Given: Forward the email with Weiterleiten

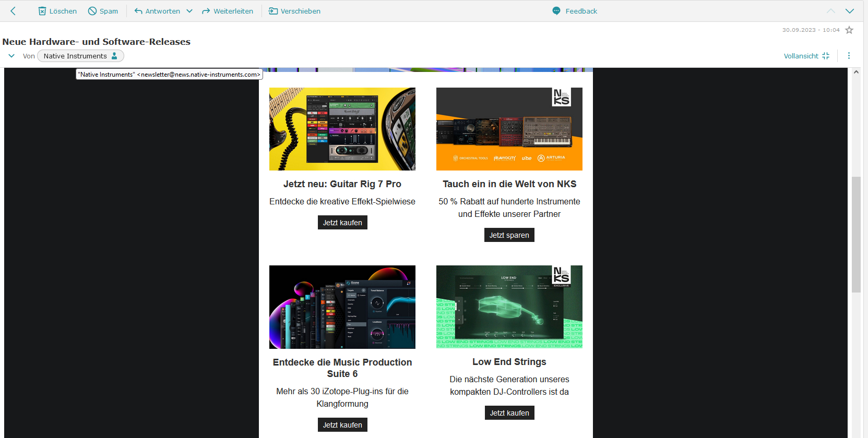Looking at the screenshot, I should 228,11.
